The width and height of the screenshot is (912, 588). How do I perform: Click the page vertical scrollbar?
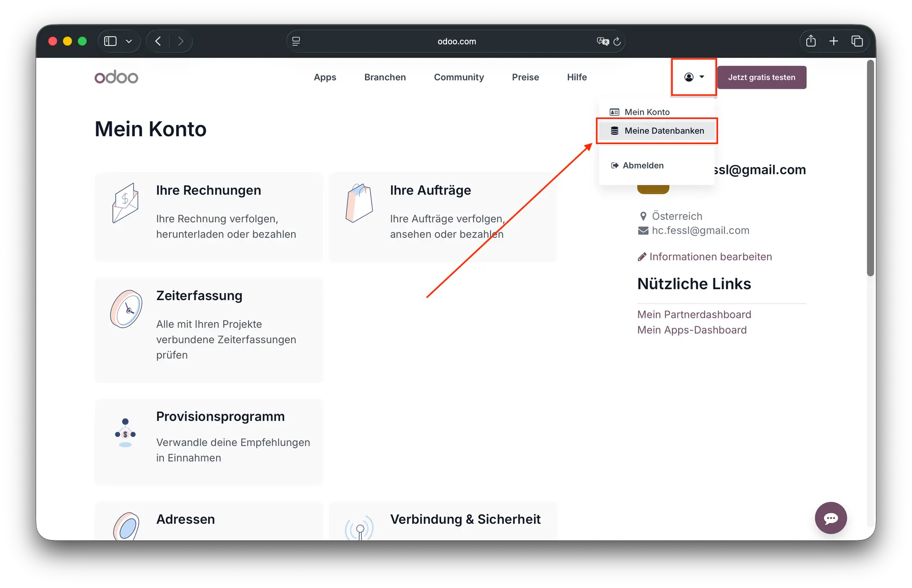click(x=870, y=168)
